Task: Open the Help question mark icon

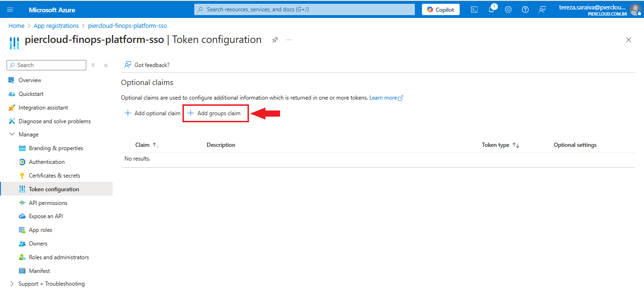Action: [x=525, y=9]
